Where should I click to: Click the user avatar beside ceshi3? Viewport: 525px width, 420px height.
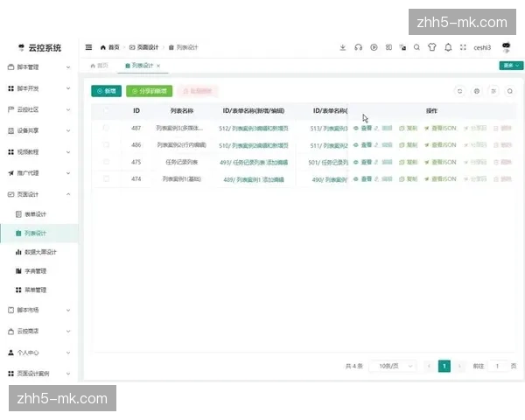(507, 47)
